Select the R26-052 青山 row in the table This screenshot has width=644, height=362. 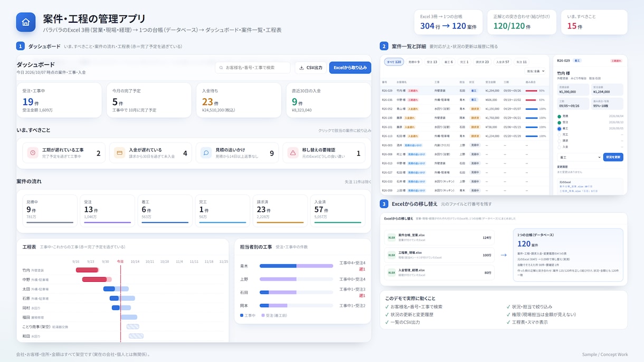463,109
